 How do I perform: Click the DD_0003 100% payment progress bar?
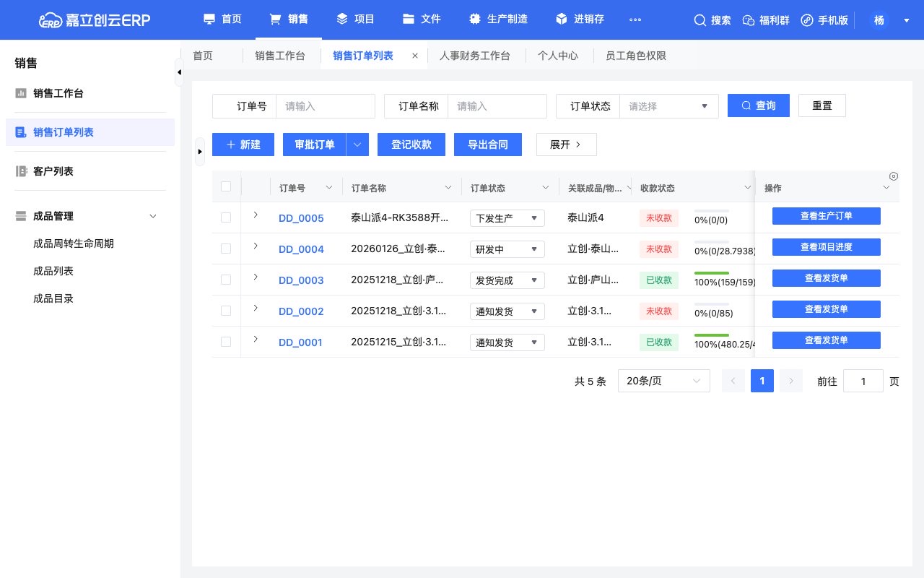coord(712,274)
